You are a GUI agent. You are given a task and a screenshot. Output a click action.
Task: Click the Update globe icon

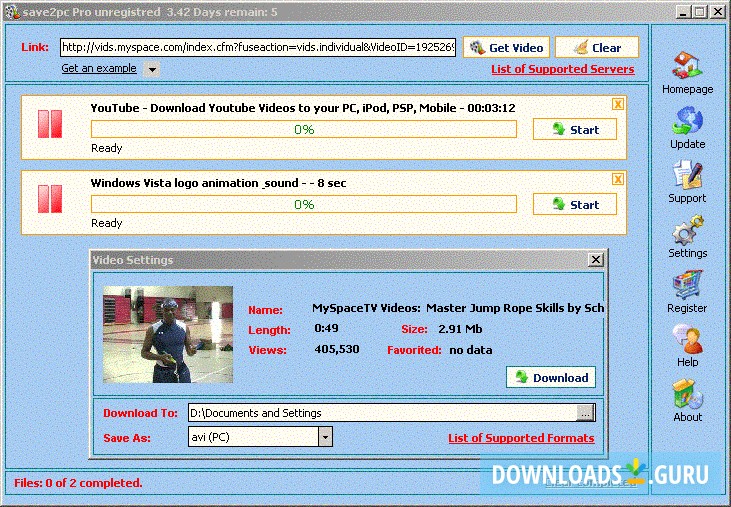687,121
